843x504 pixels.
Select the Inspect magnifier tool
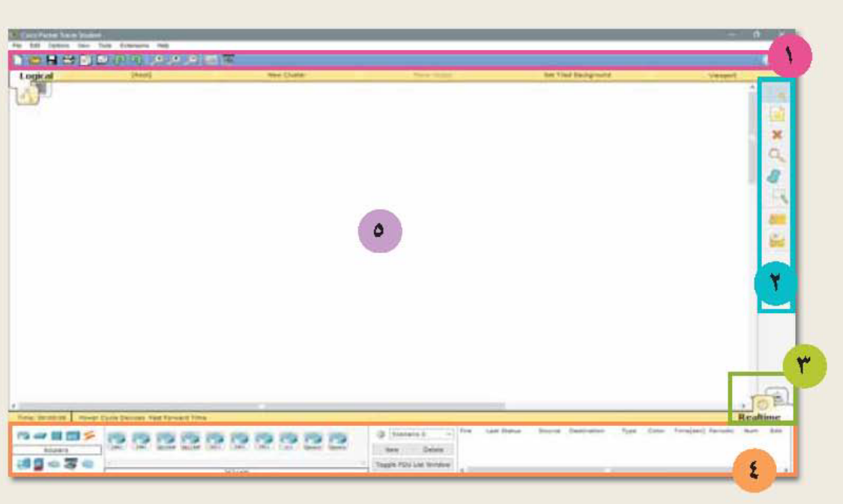point(777,156)
